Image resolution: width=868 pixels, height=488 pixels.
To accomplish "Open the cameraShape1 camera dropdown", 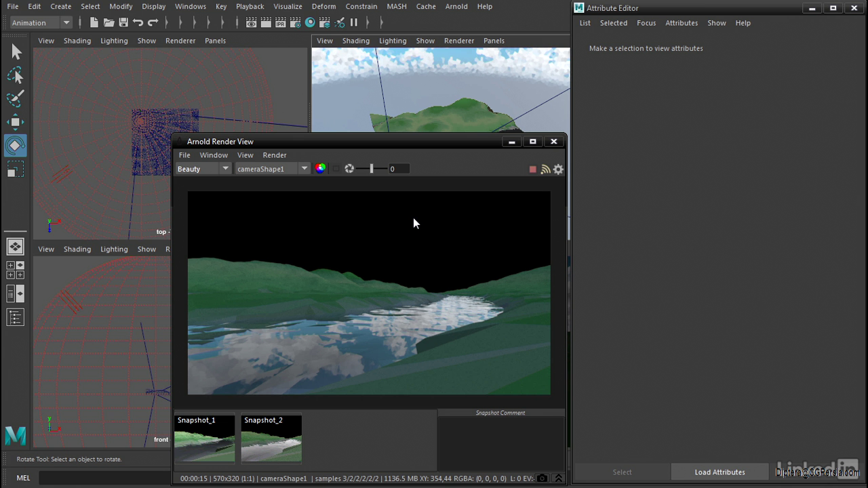I will [x=272, y=169].
